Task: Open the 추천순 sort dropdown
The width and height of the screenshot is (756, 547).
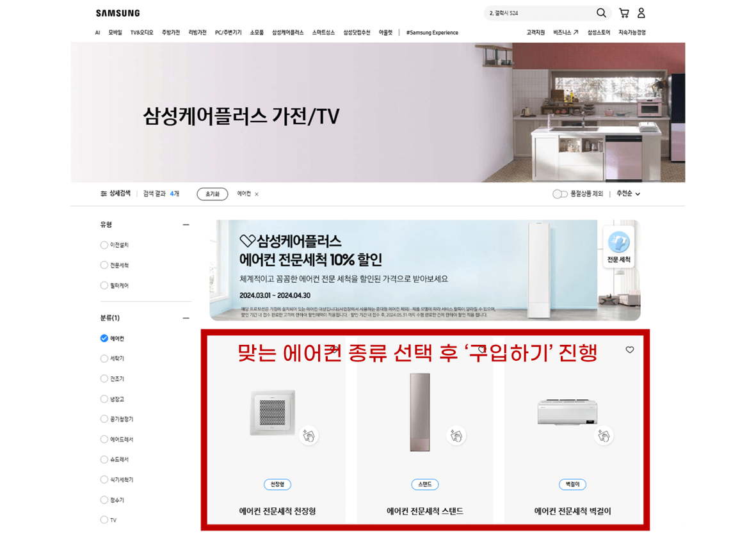Action: (x=628, y=194)
